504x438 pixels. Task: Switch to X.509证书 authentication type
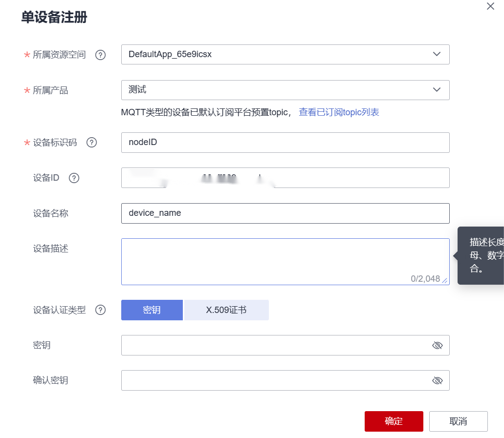pyautogui.click(x=226, y=310)
